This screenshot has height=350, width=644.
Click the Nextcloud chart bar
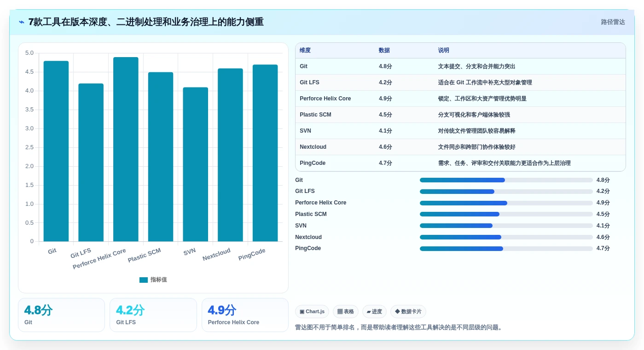click(x=230, y=155)
